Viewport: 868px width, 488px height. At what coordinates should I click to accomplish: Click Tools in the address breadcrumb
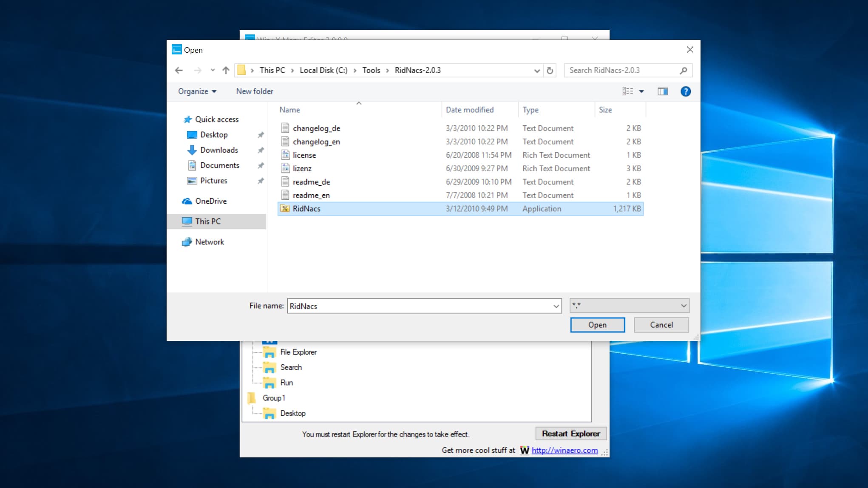(x=371, y=70)
